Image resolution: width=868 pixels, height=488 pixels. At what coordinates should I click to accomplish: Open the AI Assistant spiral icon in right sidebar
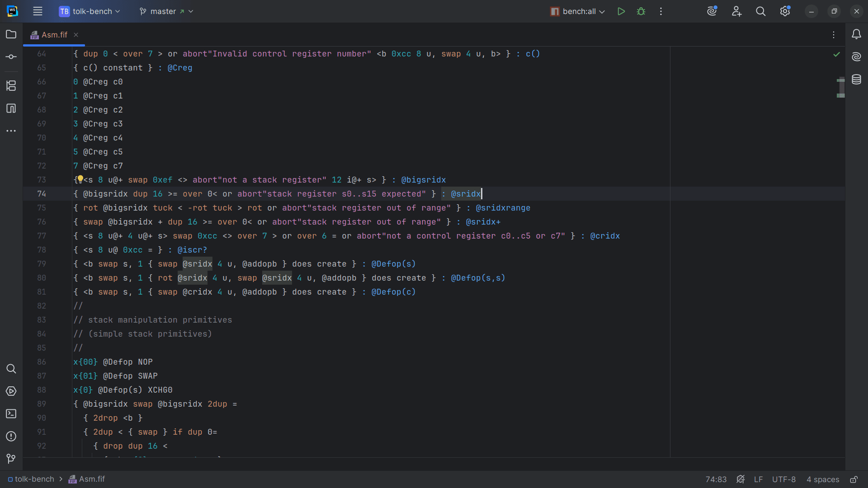point(857,57)
